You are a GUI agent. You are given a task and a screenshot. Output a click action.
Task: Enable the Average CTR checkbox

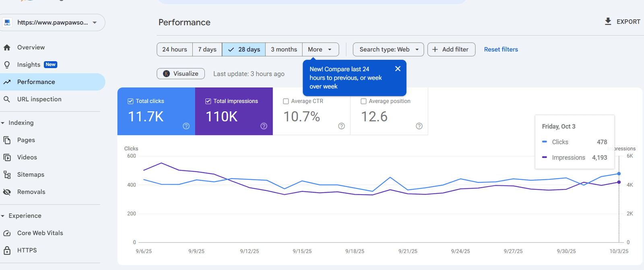click(x=286, y=101)
